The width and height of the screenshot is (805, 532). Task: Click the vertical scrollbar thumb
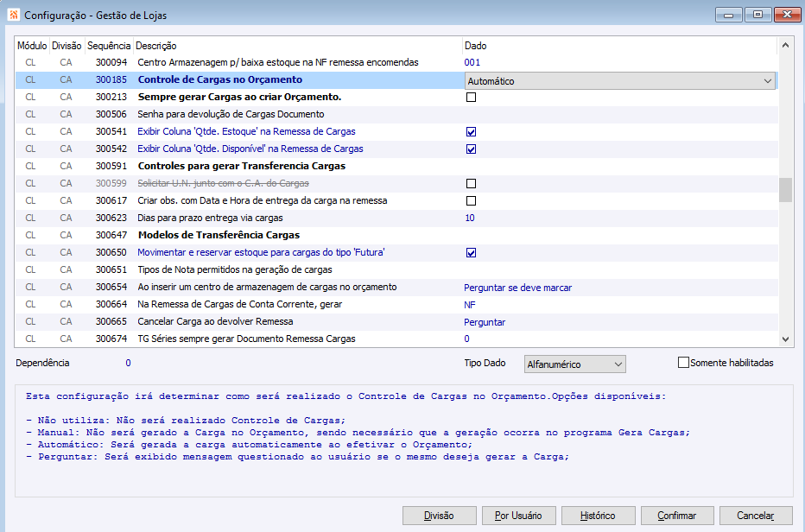(x=785, y=191)
